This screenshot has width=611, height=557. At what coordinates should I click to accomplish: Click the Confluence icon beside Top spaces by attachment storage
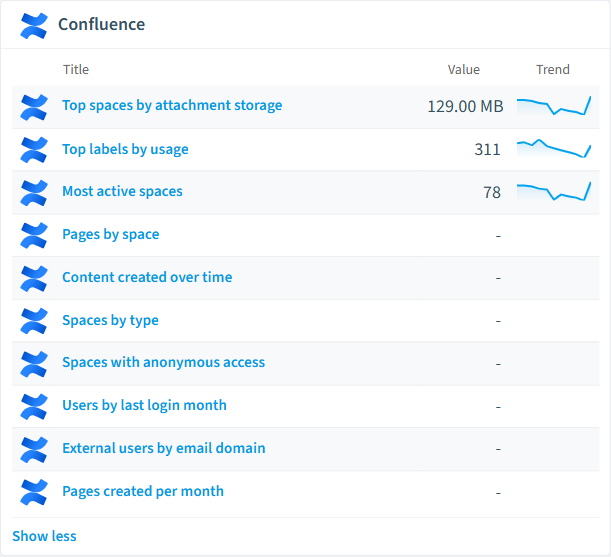coord(34,107)
